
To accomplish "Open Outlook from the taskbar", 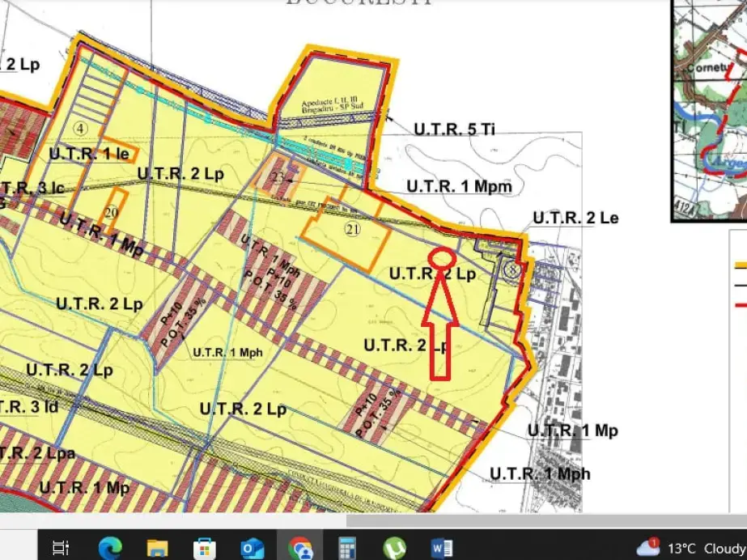I will click(253, 549).
